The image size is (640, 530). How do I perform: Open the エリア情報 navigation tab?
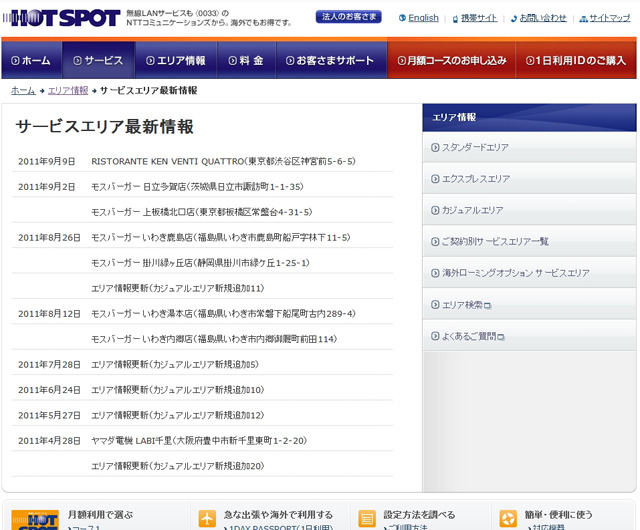click(176, 60)
